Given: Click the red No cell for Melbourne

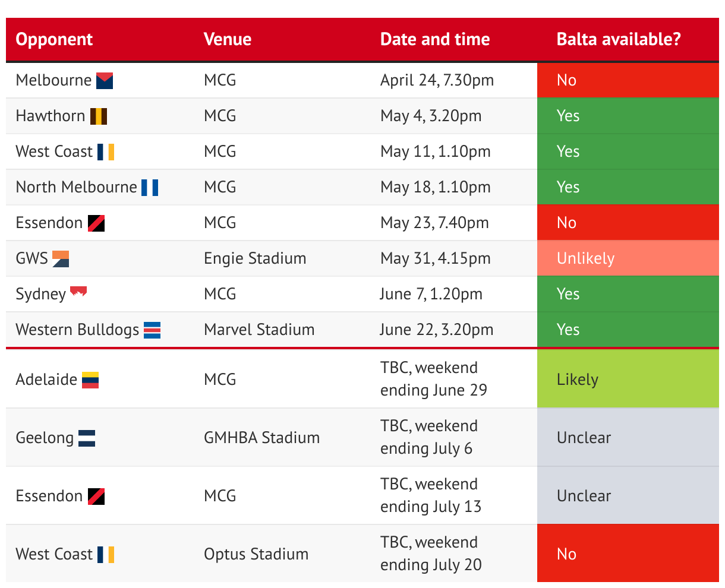Looking at the screenshot, I should pos(628,80).
